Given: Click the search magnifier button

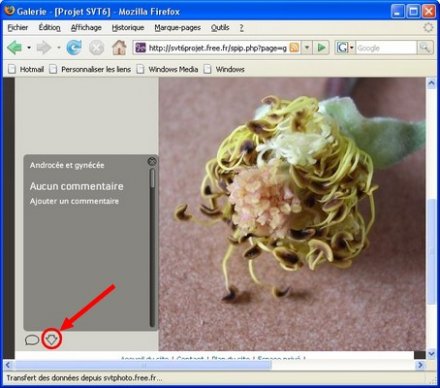Looking at the screenshot, I should click(x=425, y=48).
